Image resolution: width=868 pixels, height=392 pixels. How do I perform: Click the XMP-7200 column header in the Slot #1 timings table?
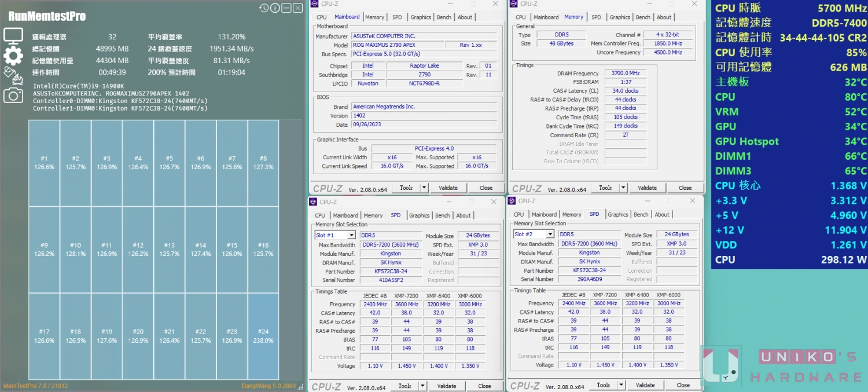[x=407, y=295]
